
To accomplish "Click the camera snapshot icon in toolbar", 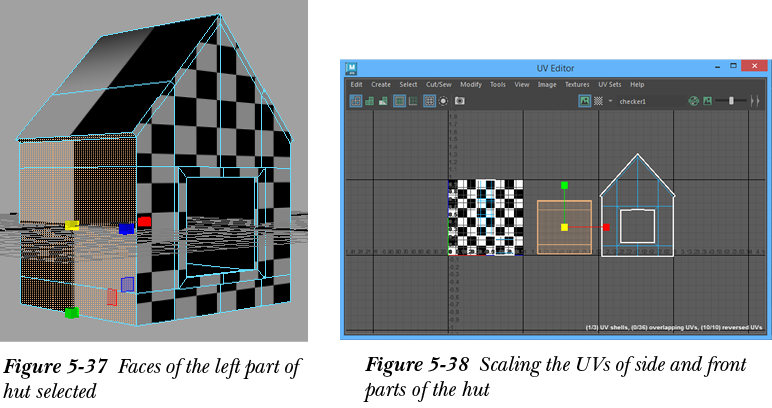I will pos(460,101).
